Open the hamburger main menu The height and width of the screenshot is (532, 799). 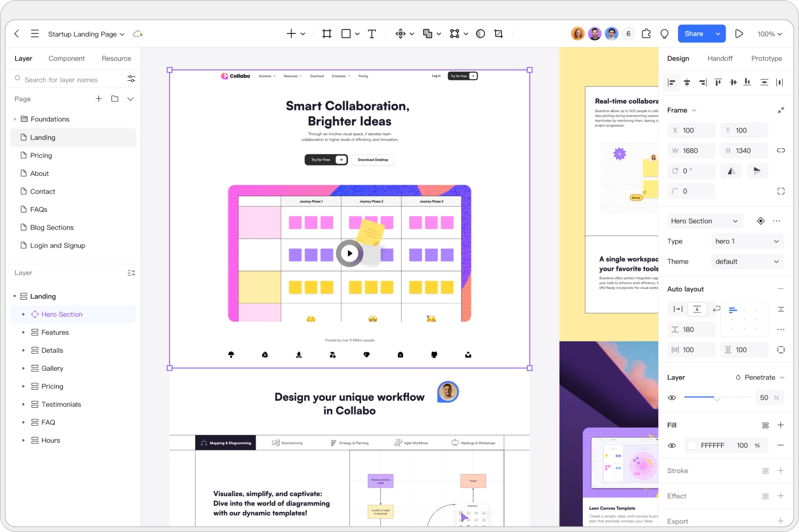click(34, 33)
